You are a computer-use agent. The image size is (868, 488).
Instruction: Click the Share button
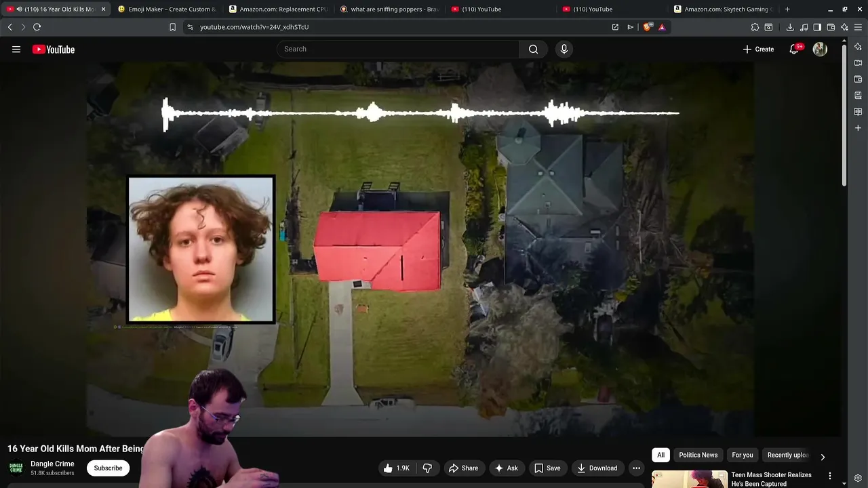coord(464,468)
